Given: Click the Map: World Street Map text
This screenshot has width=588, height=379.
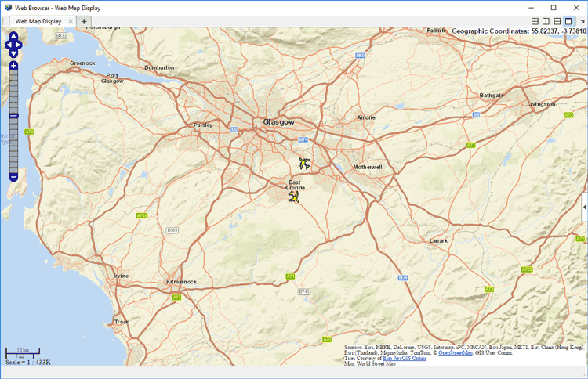Looking at the screenshot, I should (x=370, y=363).
